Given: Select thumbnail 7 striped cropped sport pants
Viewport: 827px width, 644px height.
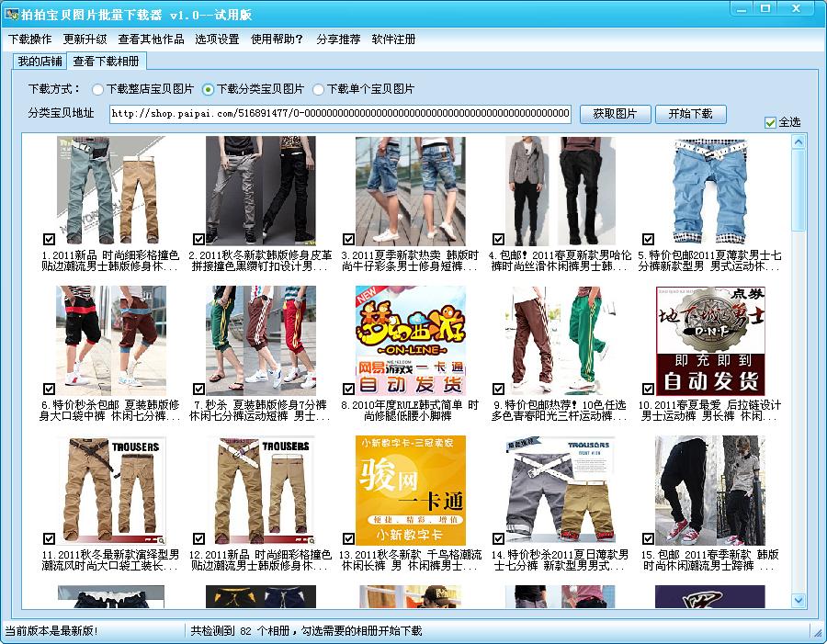Looking at the screenshot, I should tap(261, 341).
